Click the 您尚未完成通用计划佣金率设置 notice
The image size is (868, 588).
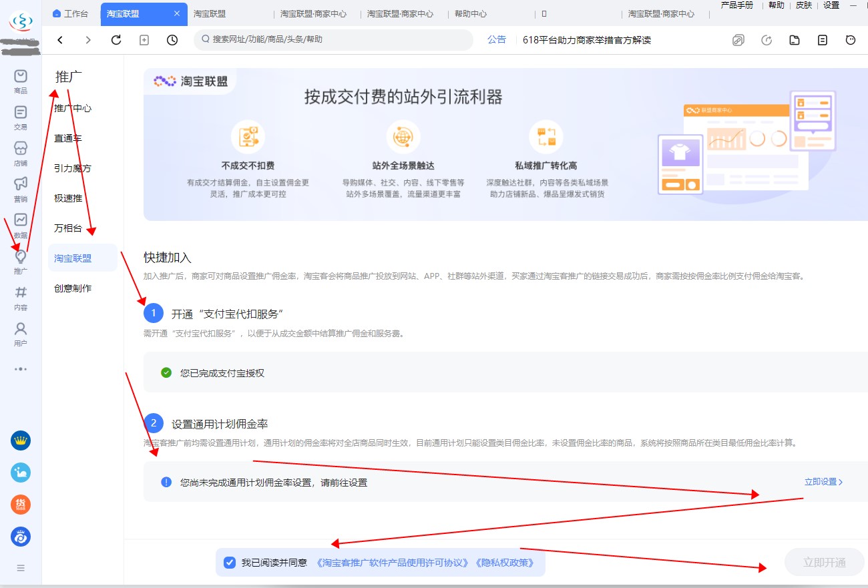click(274, 483)
